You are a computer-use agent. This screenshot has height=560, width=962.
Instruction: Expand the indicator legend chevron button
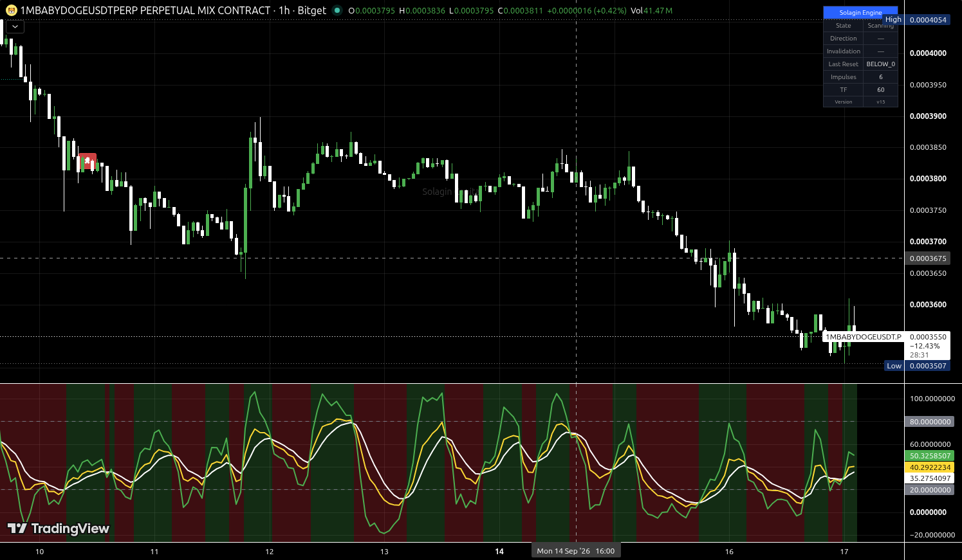15,26
